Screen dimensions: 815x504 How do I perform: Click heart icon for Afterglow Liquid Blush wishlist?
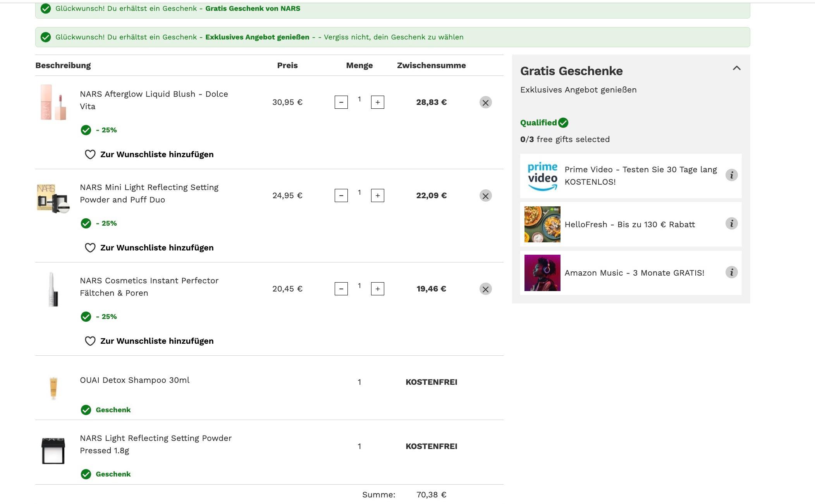coord(90,154)
